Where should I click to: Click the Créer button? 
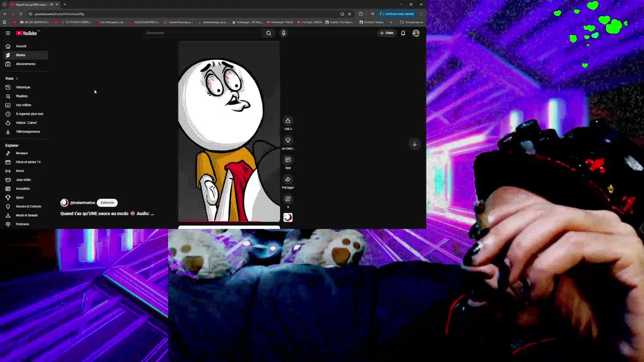pyautogui.click(x=387, y=33)
